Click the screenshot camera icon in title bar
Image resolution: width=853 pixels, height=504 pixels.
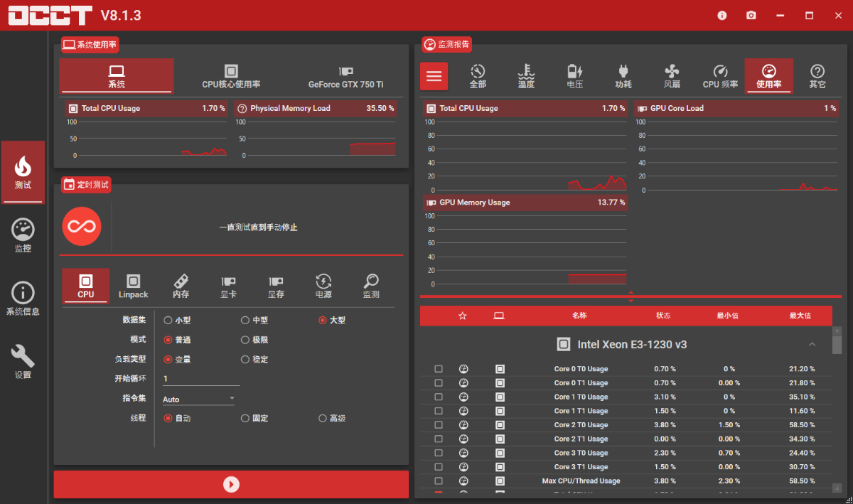point(751,15)
